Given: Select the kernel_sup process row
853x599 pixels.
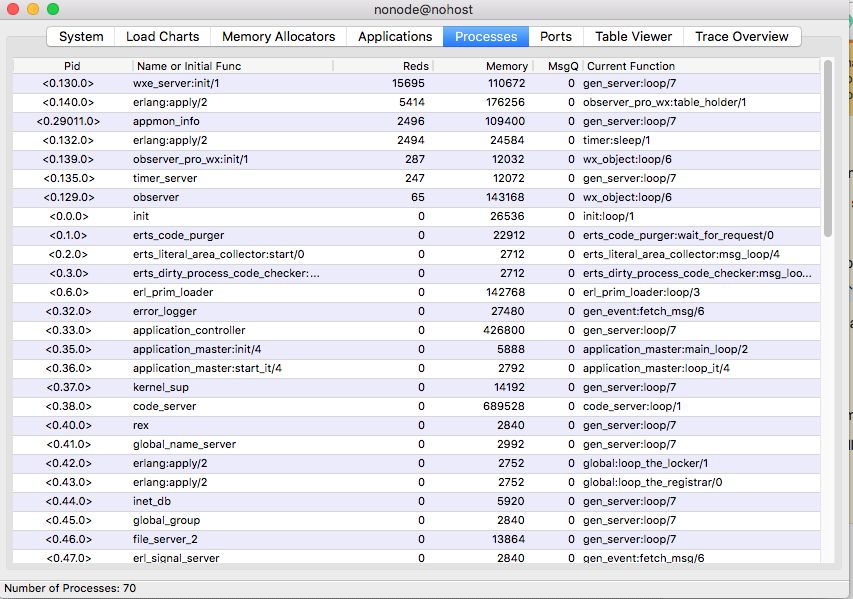Looking at the screenshot, I should 416,387.
